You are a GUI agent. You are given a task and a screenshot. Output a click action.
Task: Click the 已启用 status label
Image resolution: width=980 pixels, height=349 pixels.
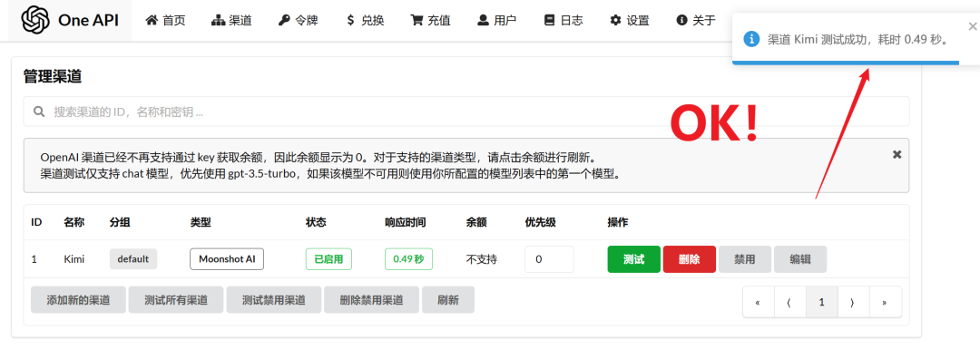pos(328,259)
